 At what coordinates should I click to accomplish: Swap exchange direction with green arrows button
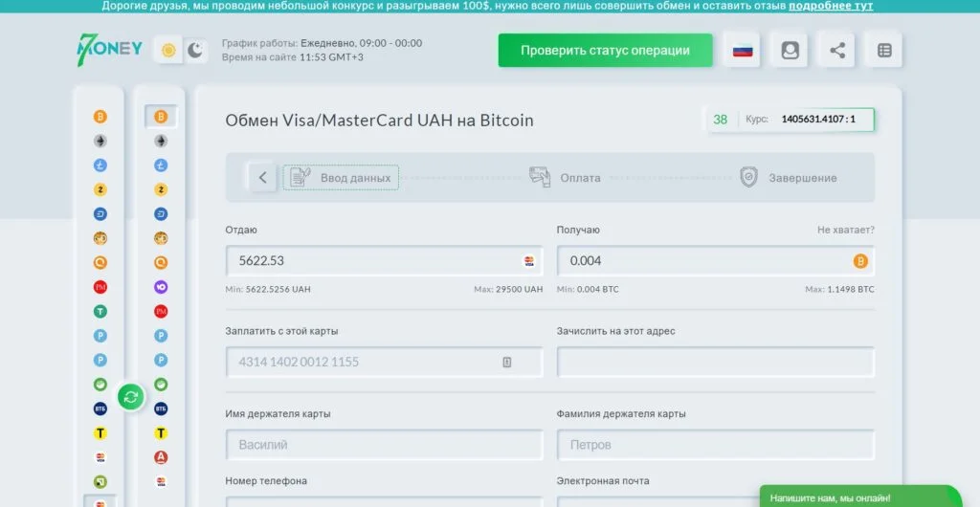pyautogui.click(x=131, y=397)
